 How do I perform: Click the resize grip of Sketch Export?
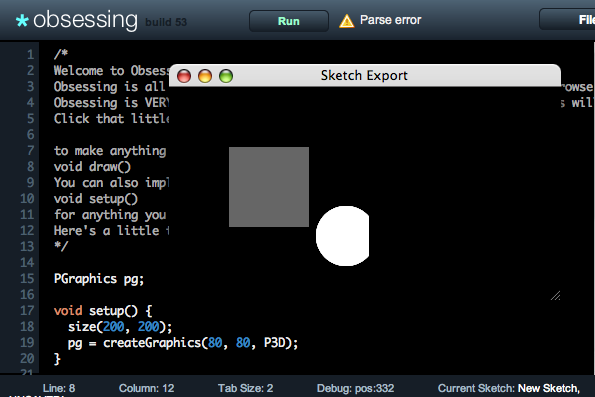click(556, 296)
